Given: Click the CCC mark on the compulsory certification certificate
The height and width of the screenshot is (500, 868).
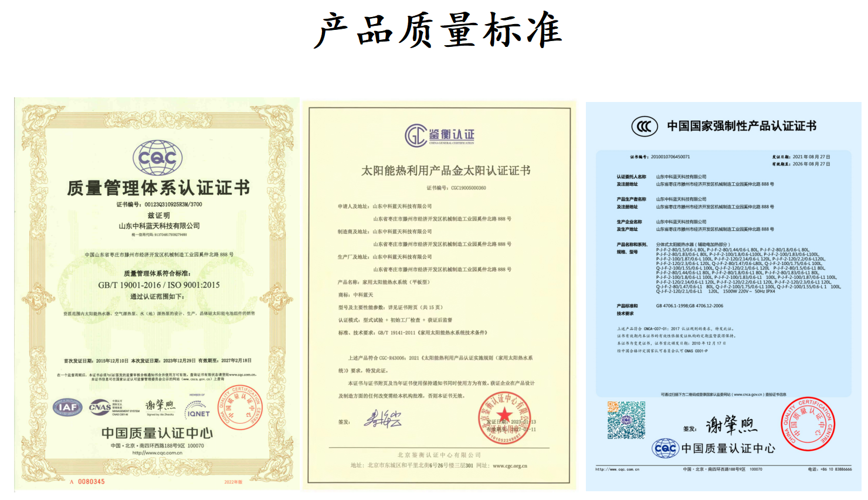Looking at the screenshot, I should click(644, 126).
